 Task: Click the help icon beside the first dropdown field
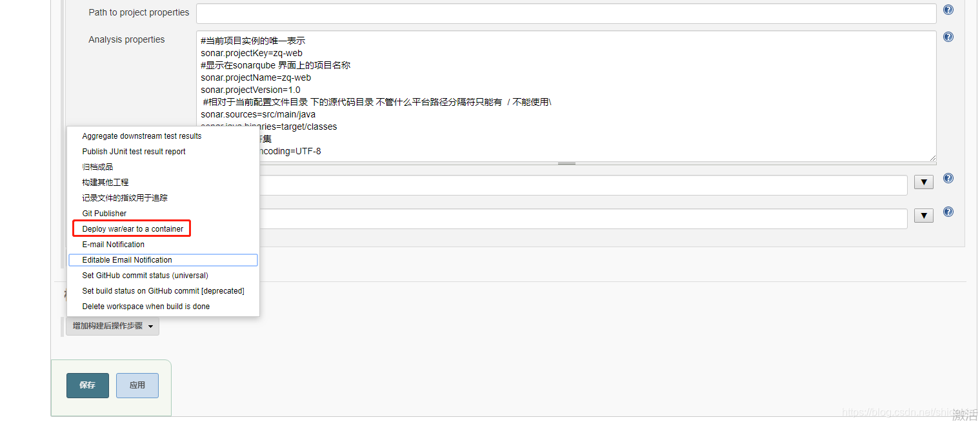point(948,178)
